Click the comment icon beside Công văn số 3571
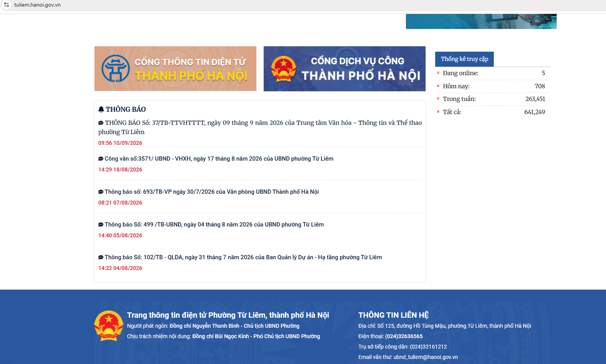The height and width of the screenshot is (364, 606). click(101, 159)
